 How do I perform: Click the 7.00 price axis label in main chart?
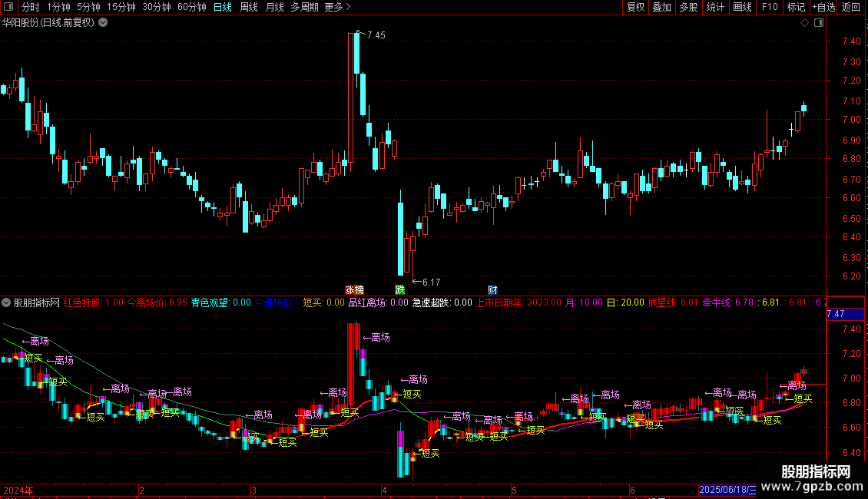pyautogui.click(x=851, y=120)
